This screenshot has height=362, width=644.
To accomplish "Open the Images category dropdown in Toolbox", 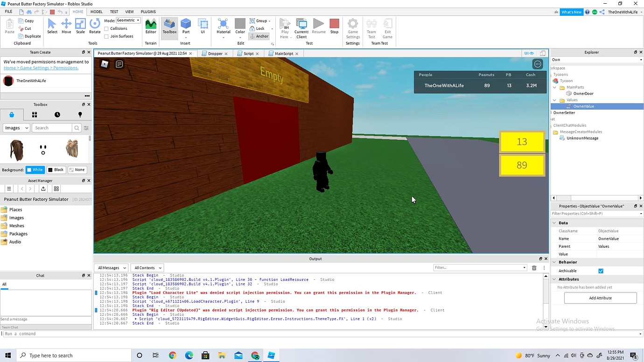I will [16, 128].
